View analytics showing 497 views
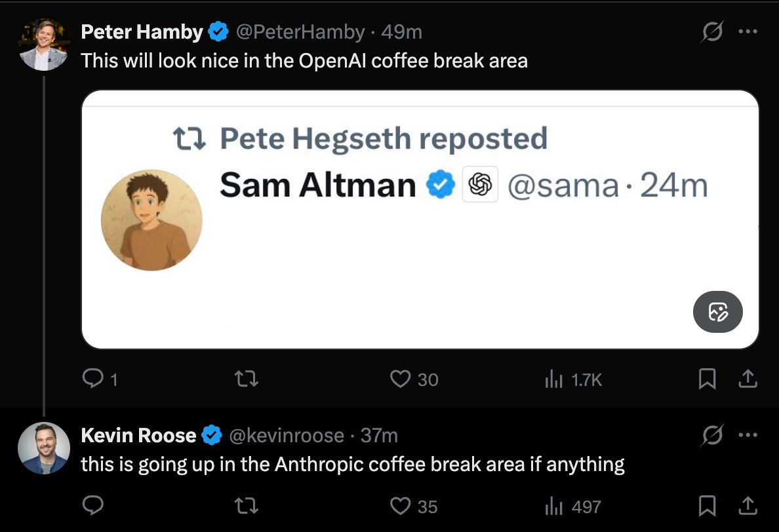Image resolution: width=779 pixels, height=532 pixels. pyautogui.click(x=555, y=505)
